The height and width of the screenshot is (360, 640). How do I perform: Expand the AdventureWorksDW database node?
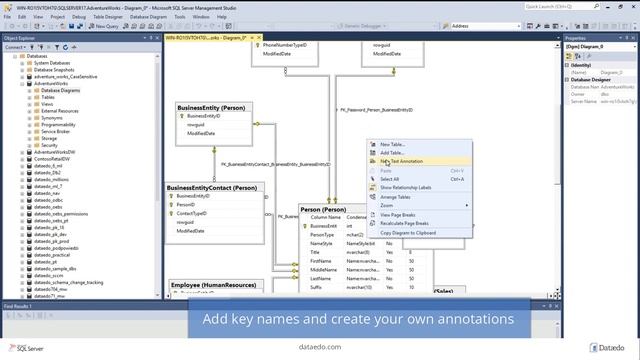coord(22,152)
